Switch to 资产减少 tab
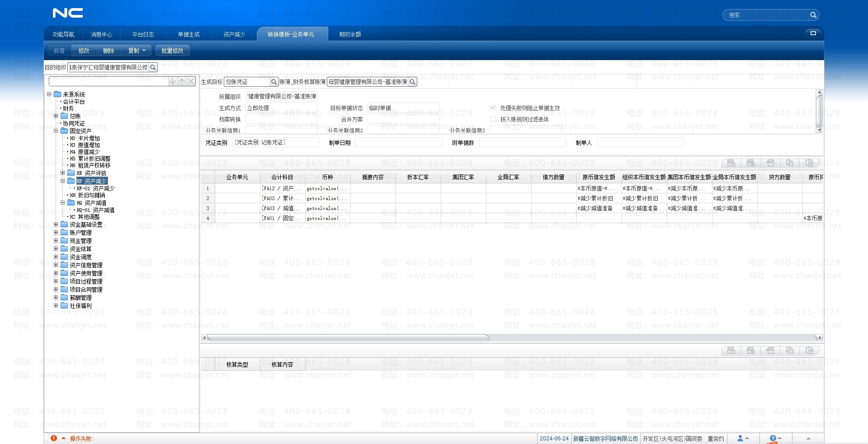 (234, 34)
